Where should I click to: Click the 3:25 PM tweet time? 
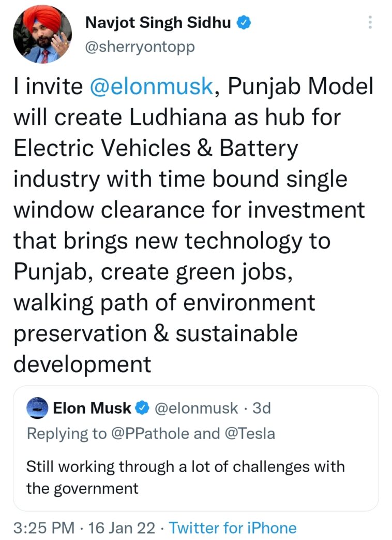point(44,528)
